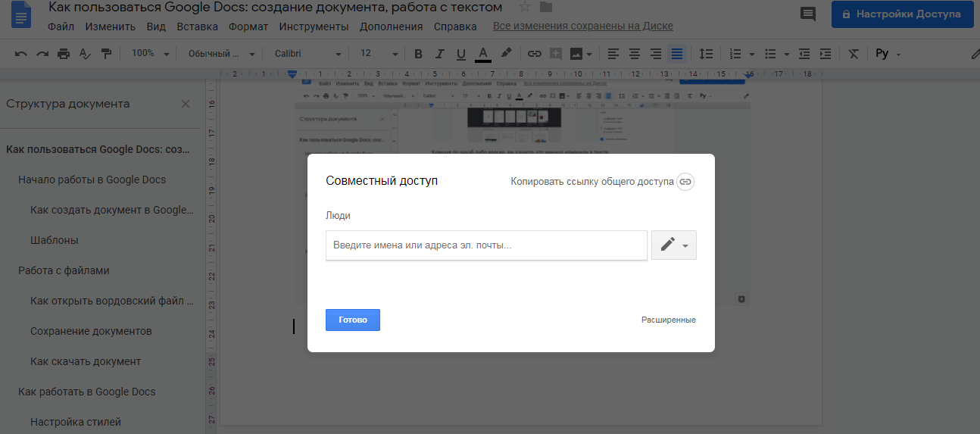Toggle underline formatting
This screenshot has height=434, width=980.
[x=460, y=54]
